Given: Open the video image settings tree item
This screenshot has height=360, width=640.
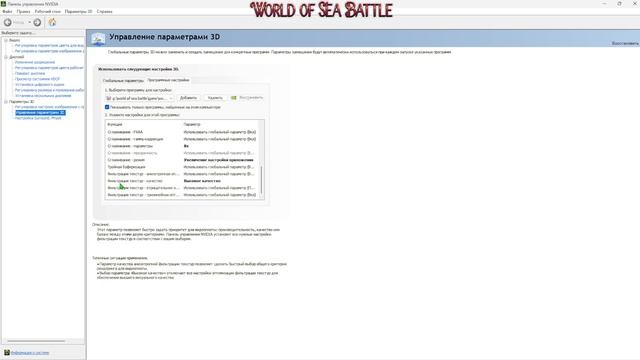Looking at the screenshot, I should [x=49, y=51].
